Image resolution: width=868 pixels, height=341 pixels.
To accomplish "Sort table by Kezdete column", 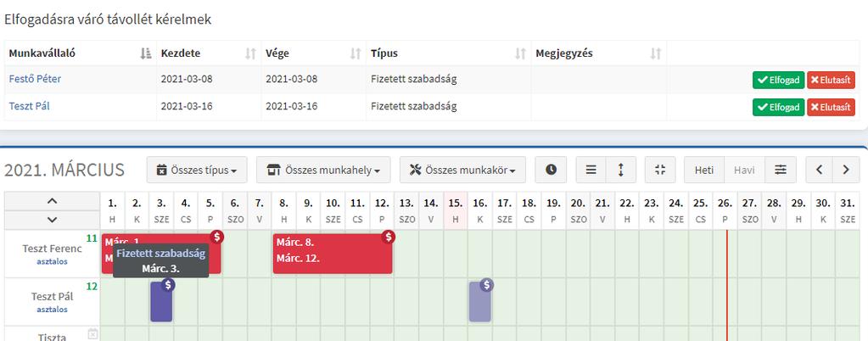I will [x=209, y=53].
